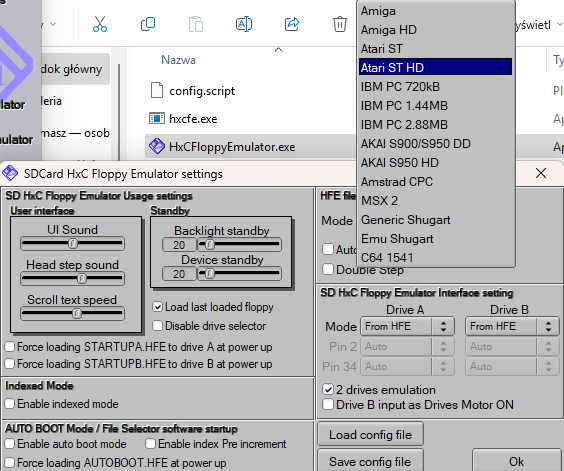This screenshot has width=564, height=471.
Task: Select config.script file name in Explorer
Action: tap(202, 91)
